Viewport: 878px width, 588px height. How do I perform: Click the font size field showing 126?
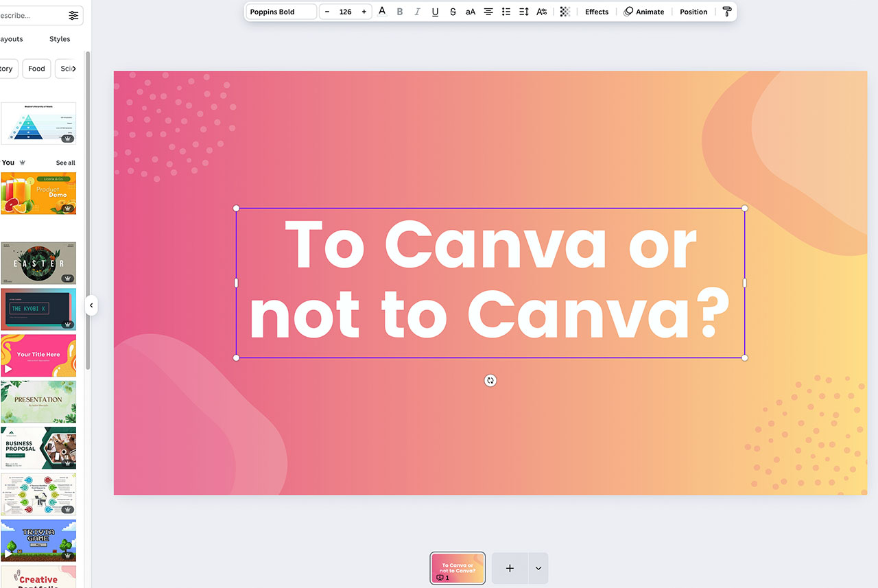[x=346, y=12]
